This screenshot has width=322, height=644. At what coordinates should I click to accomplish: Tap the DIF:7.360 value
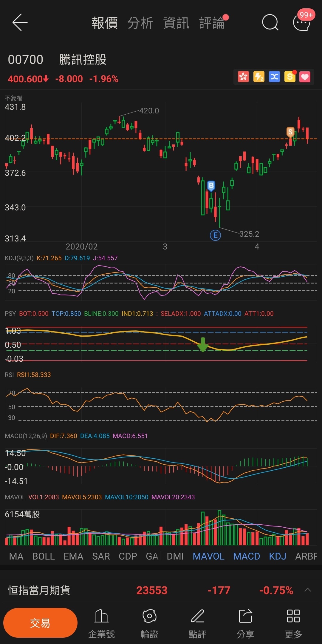(64, 436)
